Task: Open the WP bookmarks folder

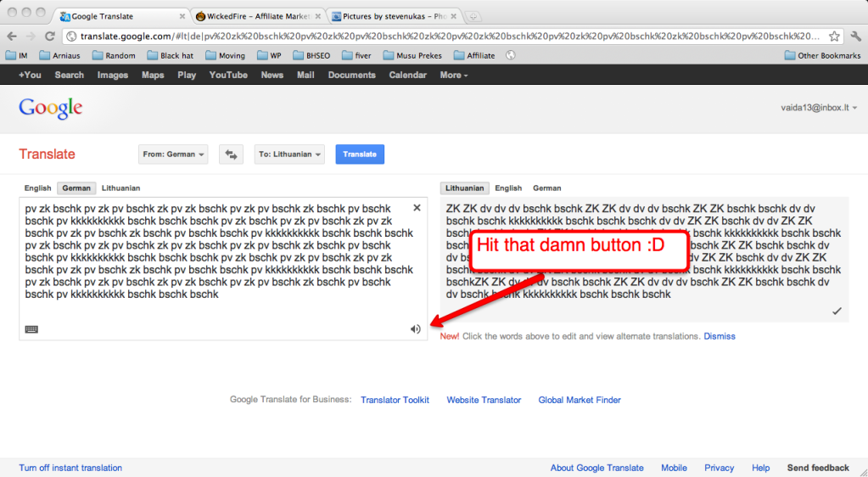Action: tap(269, 55)
